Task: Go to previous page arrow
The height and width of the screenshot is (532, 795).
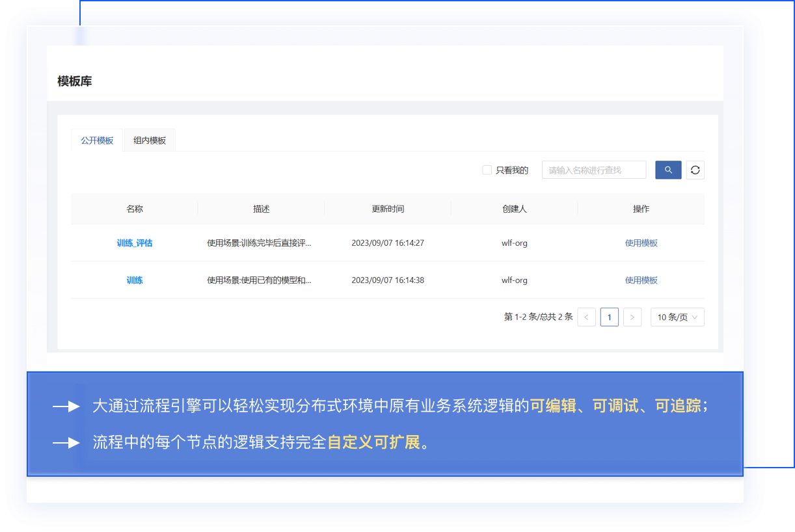Action: click(x=586, y=317)
